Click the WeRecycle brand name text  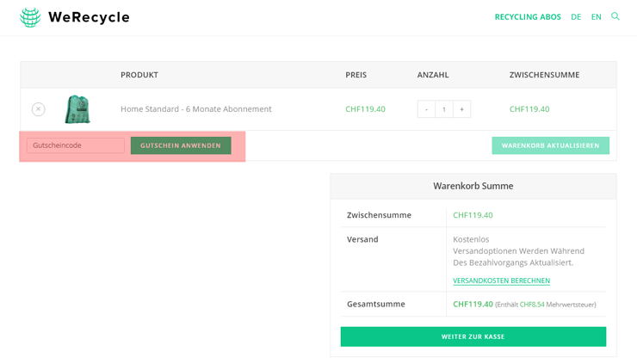pos(89,17)
